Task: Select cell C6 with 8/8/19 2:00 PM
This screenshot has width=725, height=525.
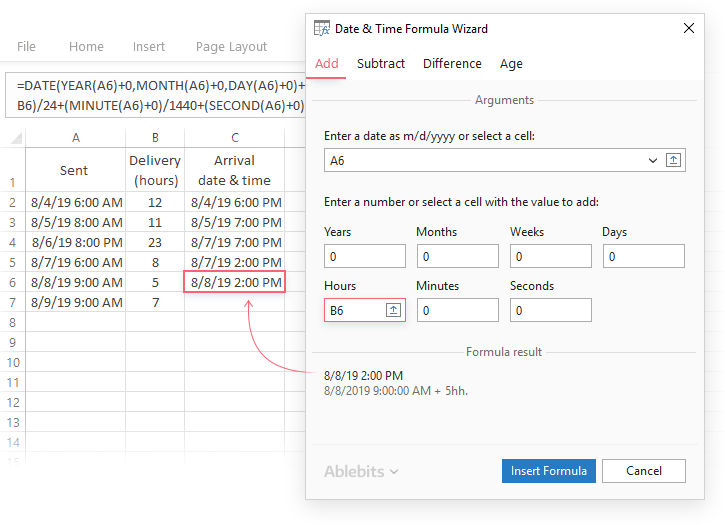Action: pyautogui.click(x=234, y=282)
